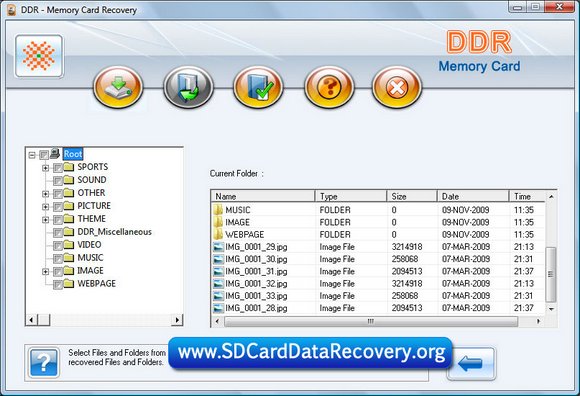Check the SPORTS folder checkbox
580x396 pixels.
click(x=58, y=168)
